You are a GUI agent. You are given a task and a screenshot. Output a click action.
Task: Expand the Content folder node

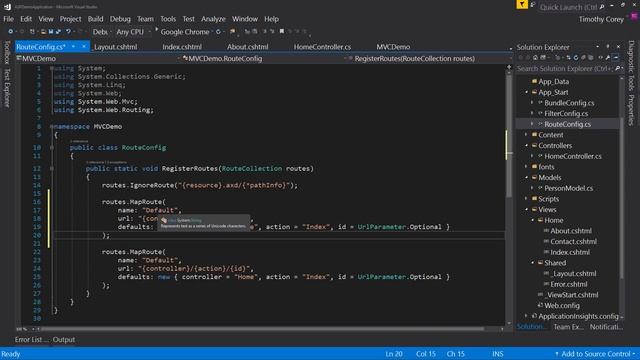pos(527,135)
